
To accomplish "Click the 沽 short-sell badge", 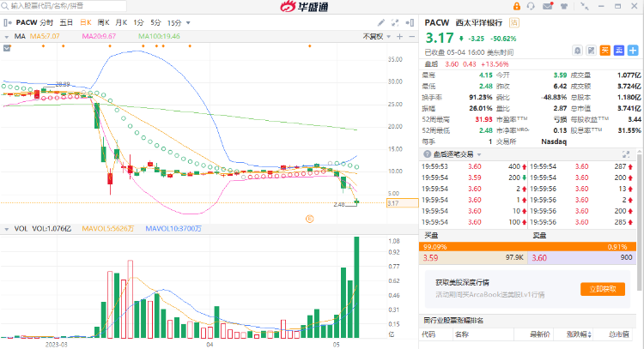I will [514, 22].
